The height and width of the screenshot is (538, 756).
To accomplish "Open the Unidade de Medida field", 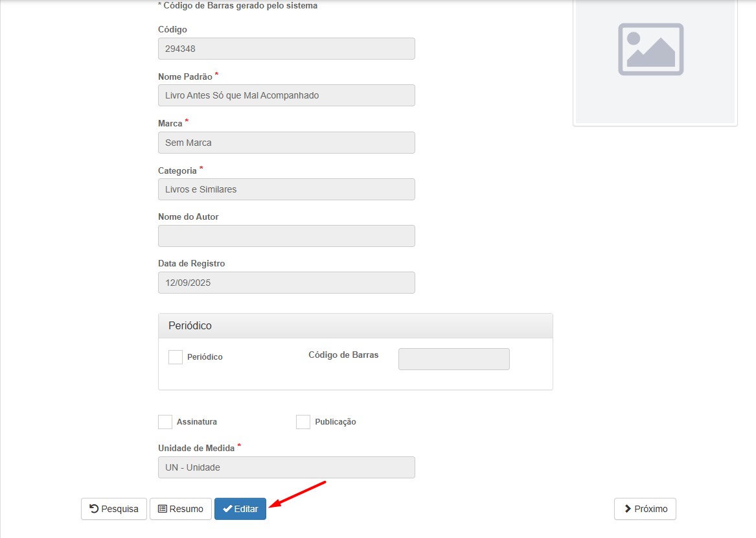I will click(x=286, y=467).
